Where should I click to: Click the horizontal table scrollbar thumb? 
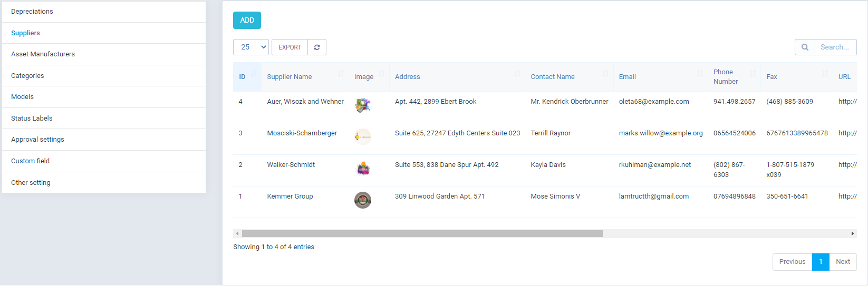coord(422,234)
